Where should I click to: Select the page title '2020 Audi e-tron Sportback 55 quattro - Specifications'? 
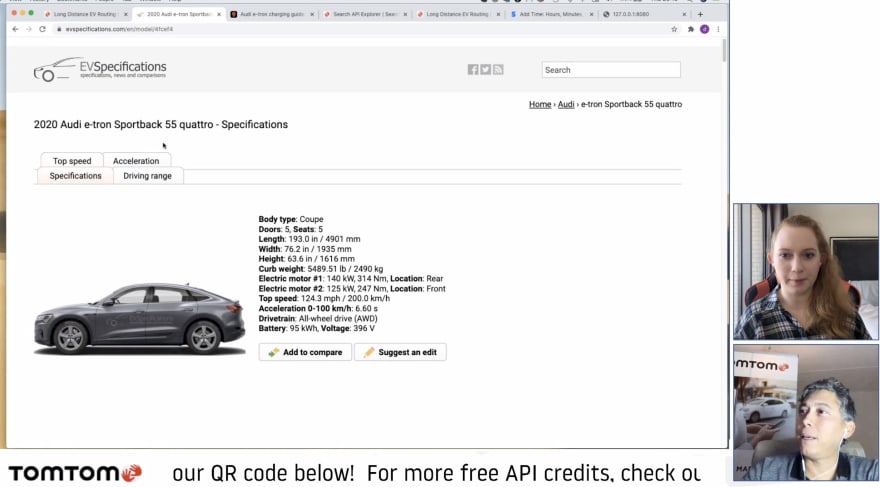[x=161, y=125]
